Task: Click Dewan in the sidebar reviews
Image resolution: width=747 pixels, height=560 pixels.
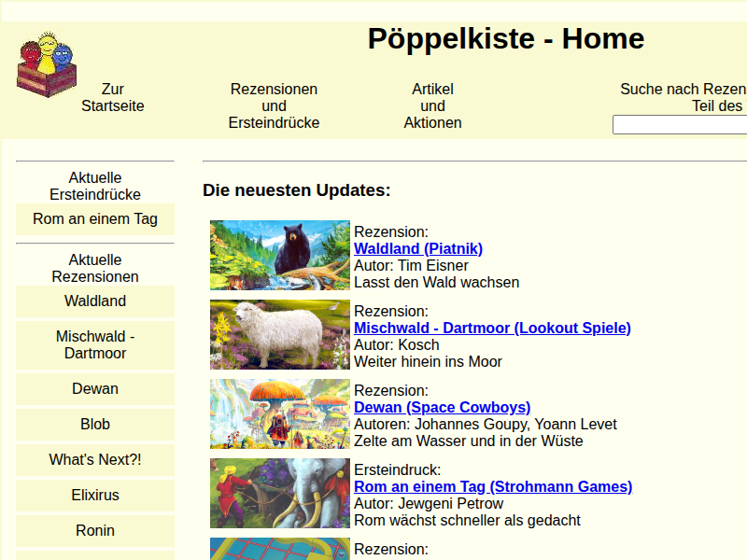Action: click(x=95, y=389)
